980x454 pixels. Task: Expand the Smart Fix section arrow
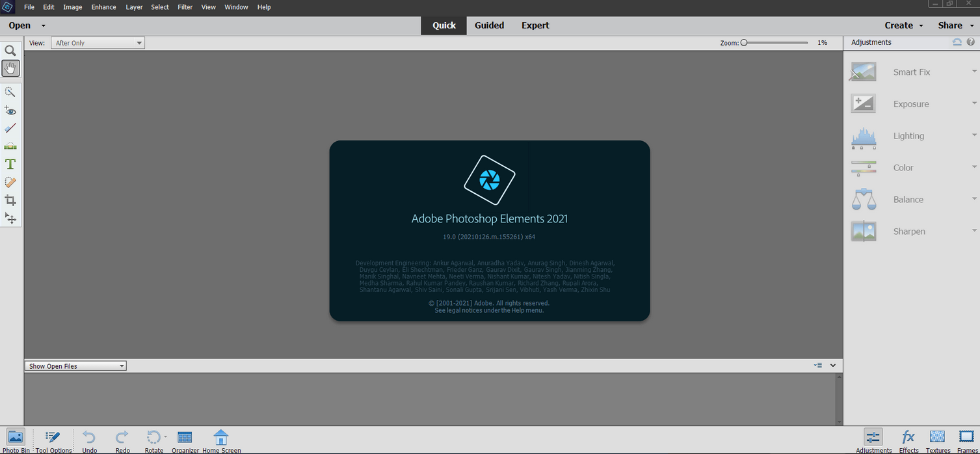[974, 71]
